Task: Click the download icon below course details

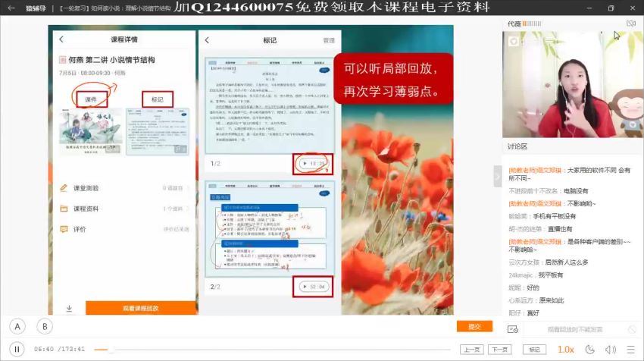Action: click(x=69, y=309)
